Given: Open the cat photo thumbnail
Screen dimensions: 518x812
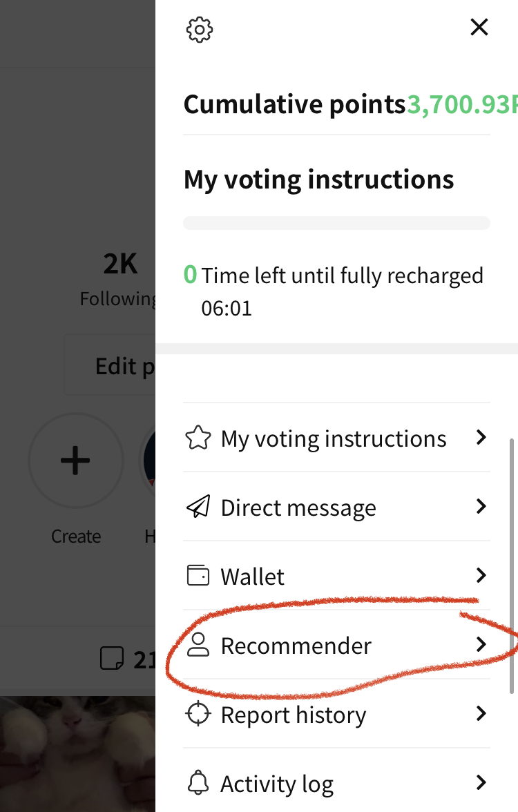Looking at the screenshot, I should pyautogui.click(x=77, y=754).
